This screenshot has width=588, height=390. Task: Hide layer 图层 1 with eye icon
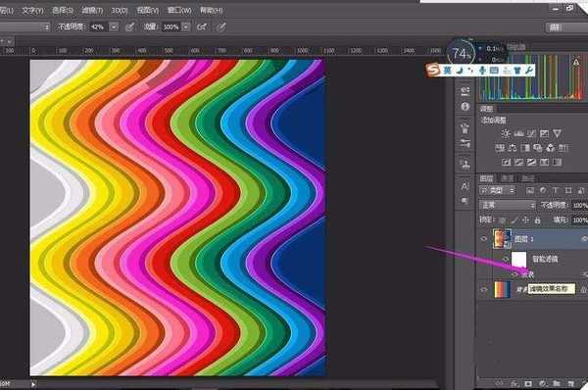coord(484,239)
